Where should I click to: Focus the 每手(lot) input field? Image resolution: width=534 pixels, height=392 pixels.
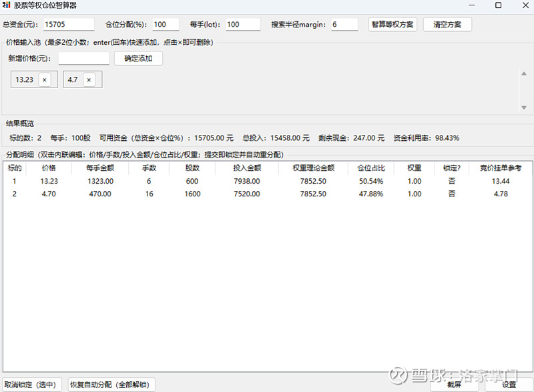(243, 25)
